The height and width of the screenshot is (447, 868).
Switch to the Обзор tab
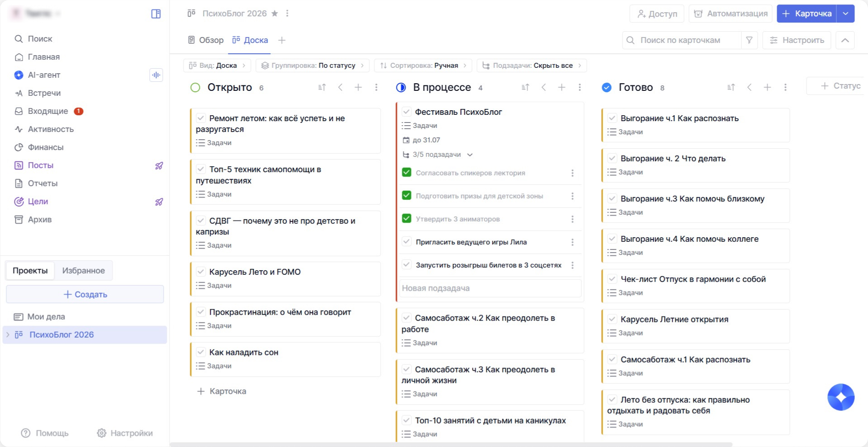click(x=206, y=40)
